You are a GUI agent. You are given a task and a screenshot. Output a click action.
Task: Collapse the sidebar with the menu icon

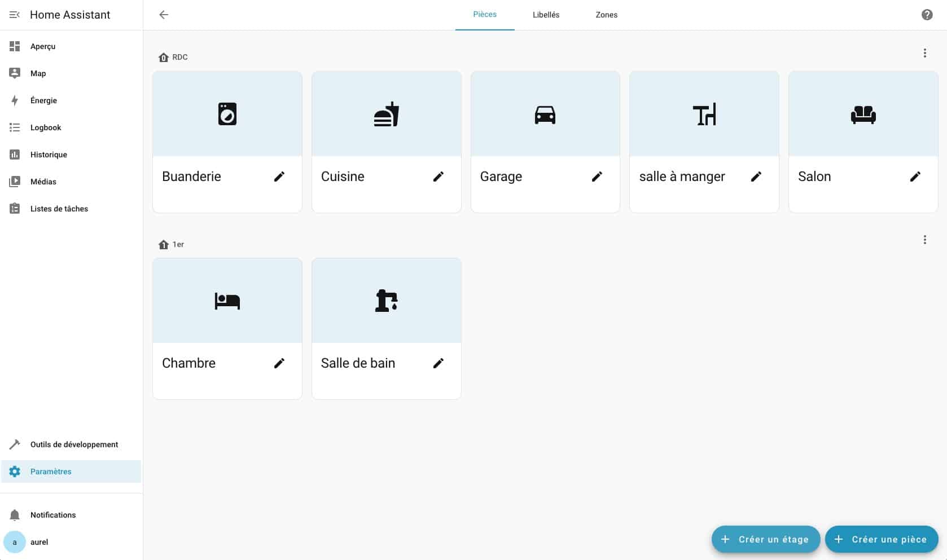coord(15,15)
